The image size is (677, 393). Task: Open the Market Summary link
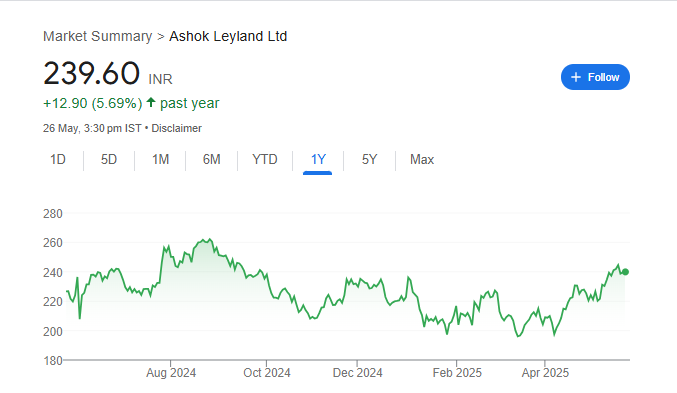point(98,36)
